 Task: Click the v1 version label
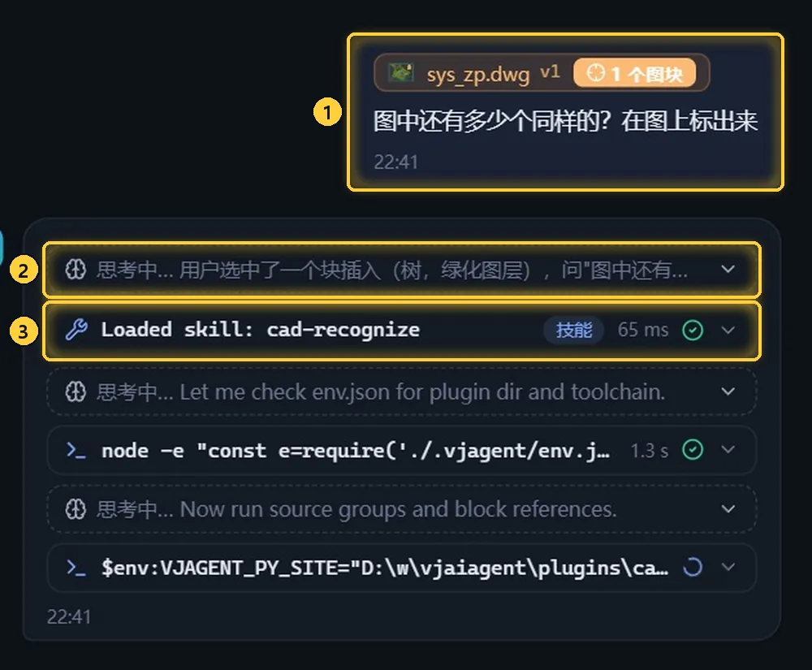pyautogui.click(x=550, y=72)
